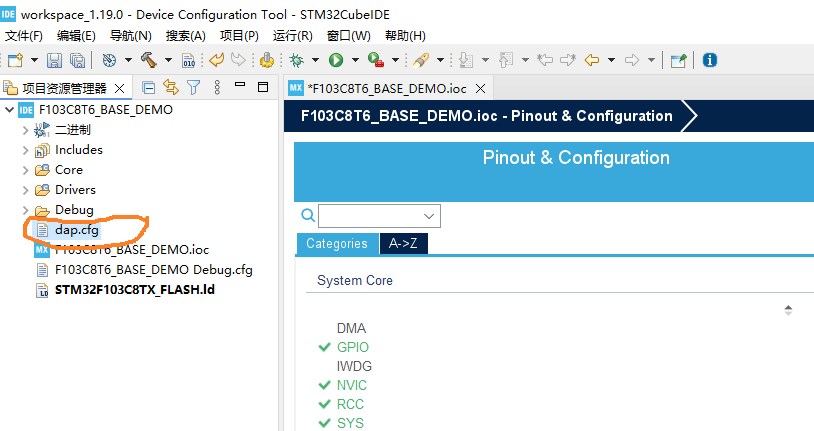Select RCC under System Core
The image size is (814, 431).
tap(350, 404)
